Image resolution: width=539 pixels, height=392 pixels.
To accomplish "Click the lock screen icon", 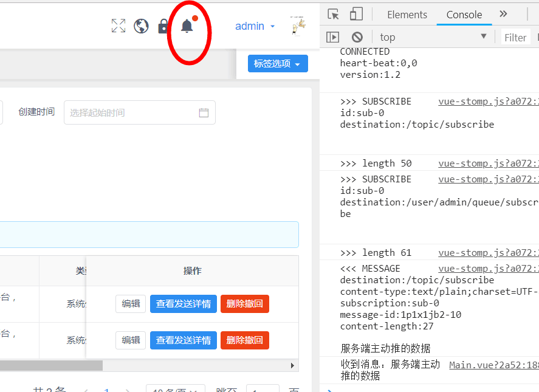I will click(x=163, y=26).
